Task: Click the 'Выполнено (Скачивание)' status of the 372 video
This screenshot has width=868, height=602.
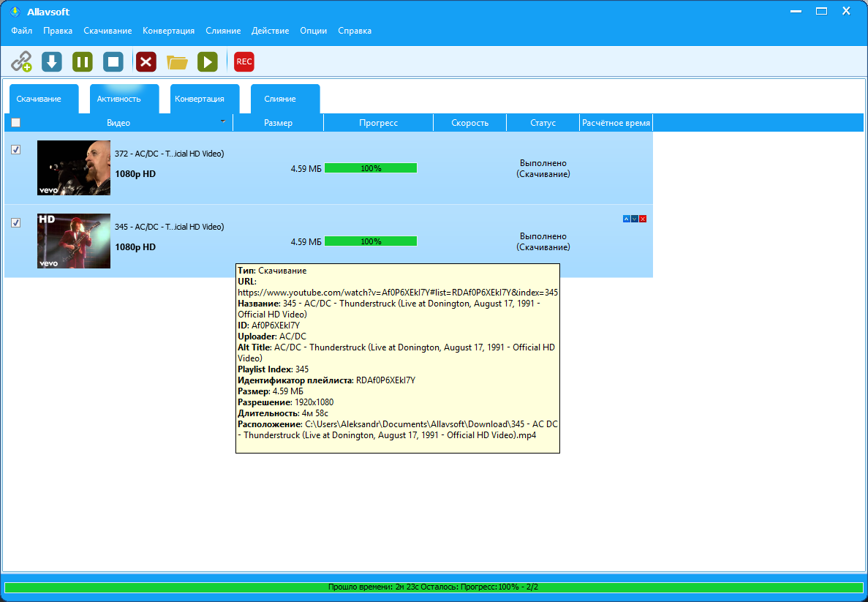Action: click(543, 168)
